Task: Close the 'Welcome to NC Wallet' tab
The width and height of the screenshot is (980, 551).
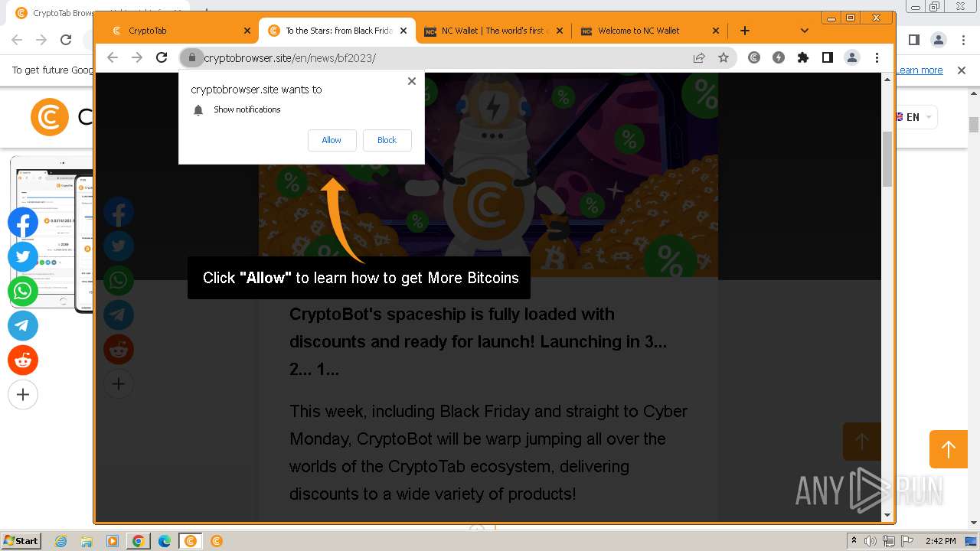Action: (x=716, y=31)
